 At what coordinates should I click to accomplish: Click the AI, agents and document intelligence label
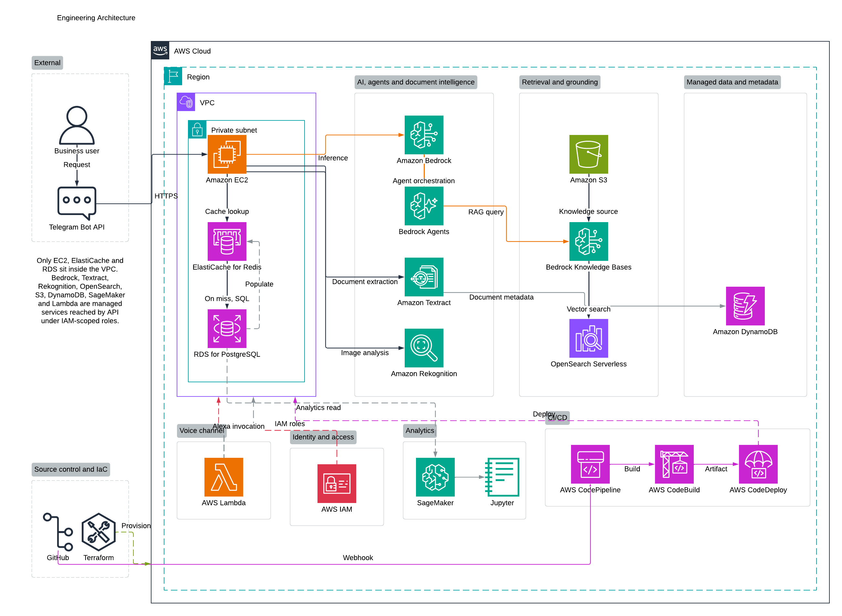tap(416, 82)
